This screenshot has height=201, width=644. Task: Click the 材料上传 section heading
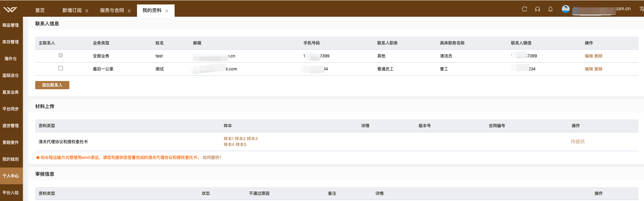tap(45, 106)
